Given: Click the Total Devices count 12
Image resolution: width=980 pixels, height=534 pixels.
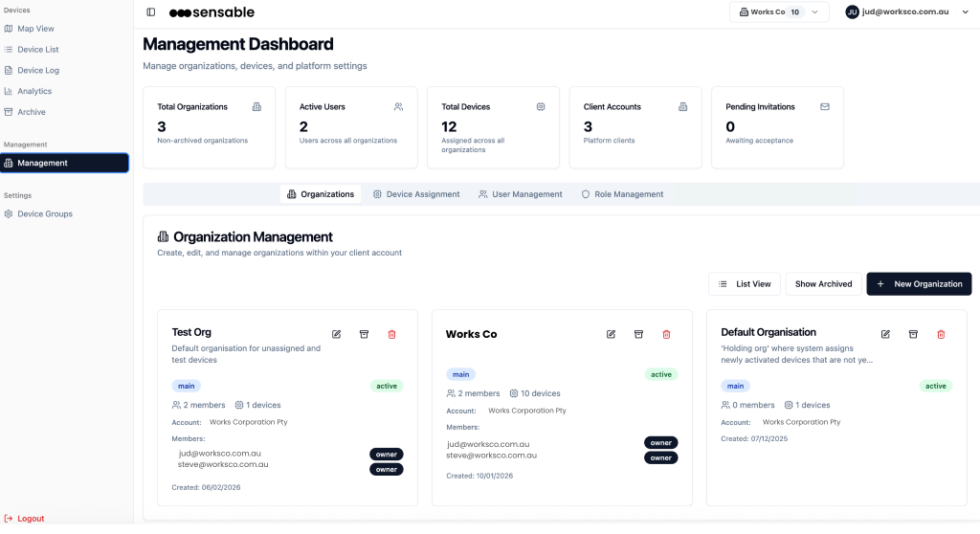Looking at the screenshot, I should pos(449,127).
